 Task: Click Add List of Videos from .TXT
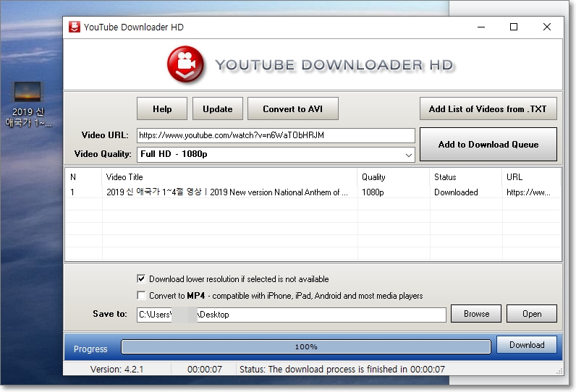point(488,108)
